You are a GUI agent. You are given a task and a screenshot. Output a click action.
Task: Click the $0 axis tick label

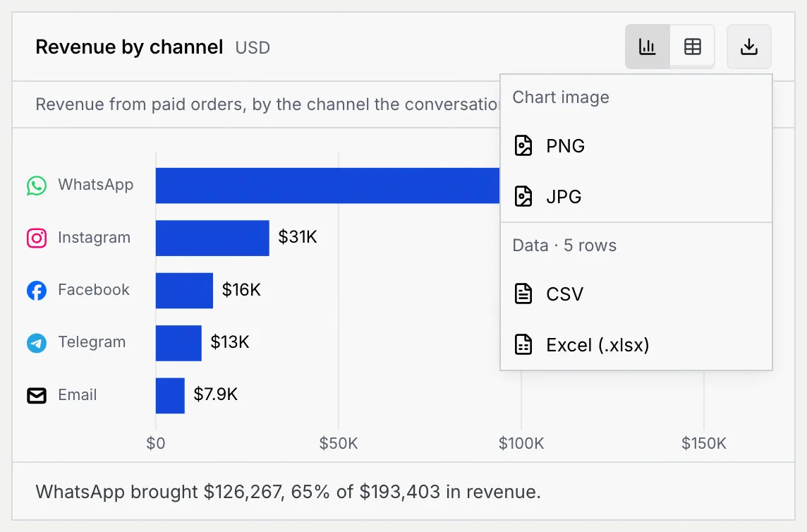pos(156,443)
